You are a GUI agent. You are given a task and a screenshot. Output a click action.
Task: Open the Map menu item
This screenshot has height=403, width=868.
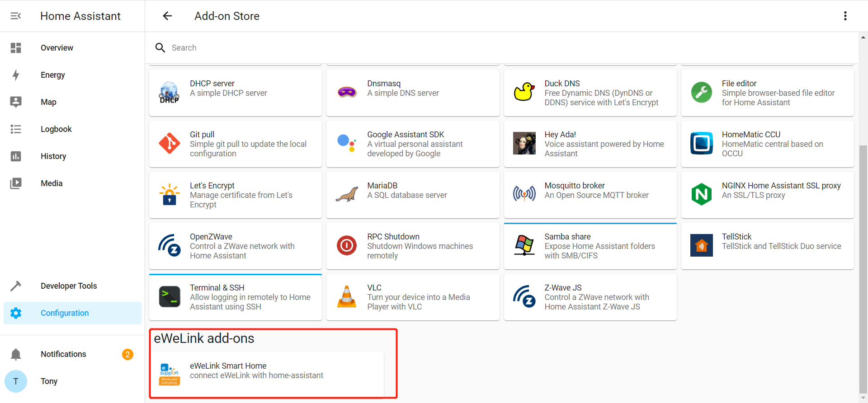(x=72, y=102)
